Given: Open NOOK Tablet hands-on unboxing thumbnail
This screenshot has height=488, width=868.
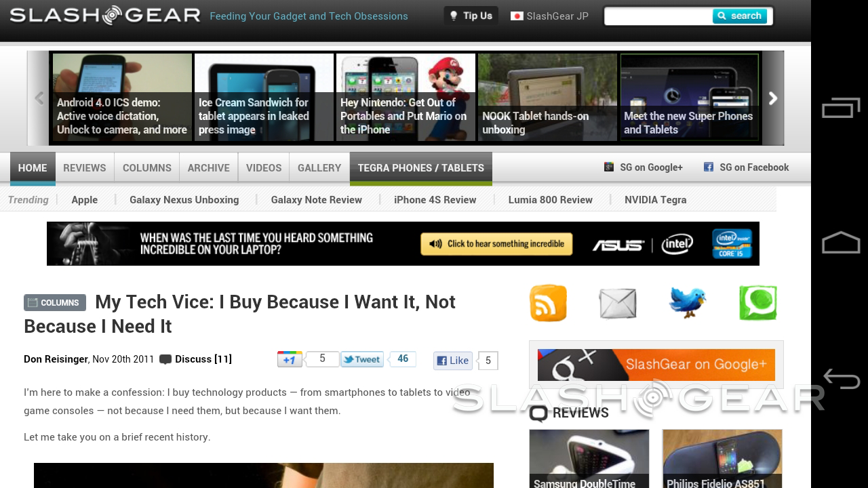Looking at the screenshot, I should pos(548,98).
